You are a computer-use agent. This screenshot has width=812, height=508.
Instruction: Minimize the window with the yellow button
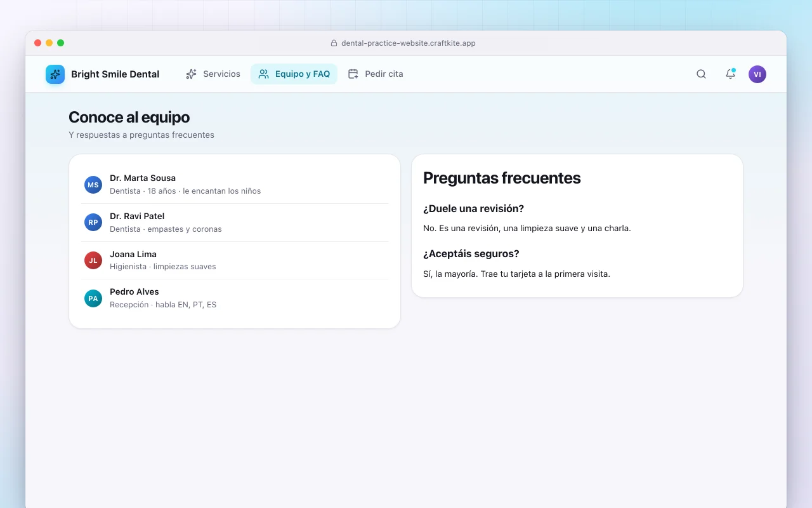(x=49, y=43)
